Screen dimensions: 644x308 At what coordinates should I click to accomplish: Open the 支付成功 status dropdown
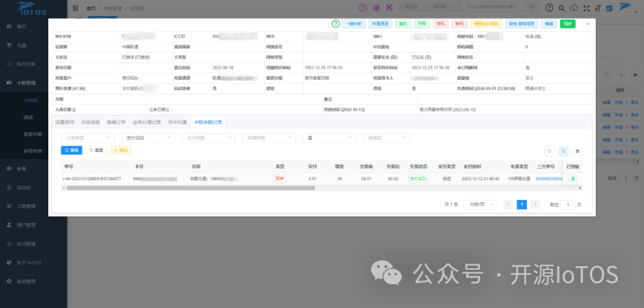click(x=148, y=138)
